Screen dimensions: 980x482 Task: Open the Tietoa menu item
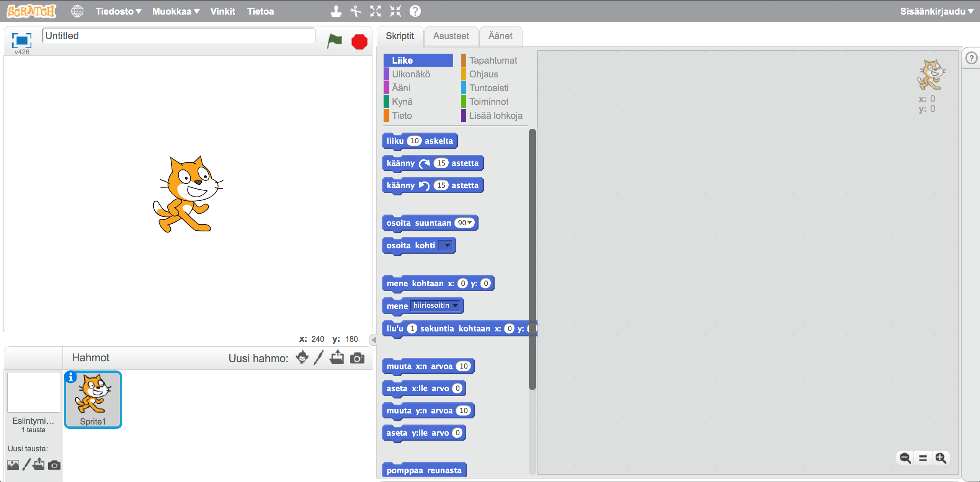(260, 11)
